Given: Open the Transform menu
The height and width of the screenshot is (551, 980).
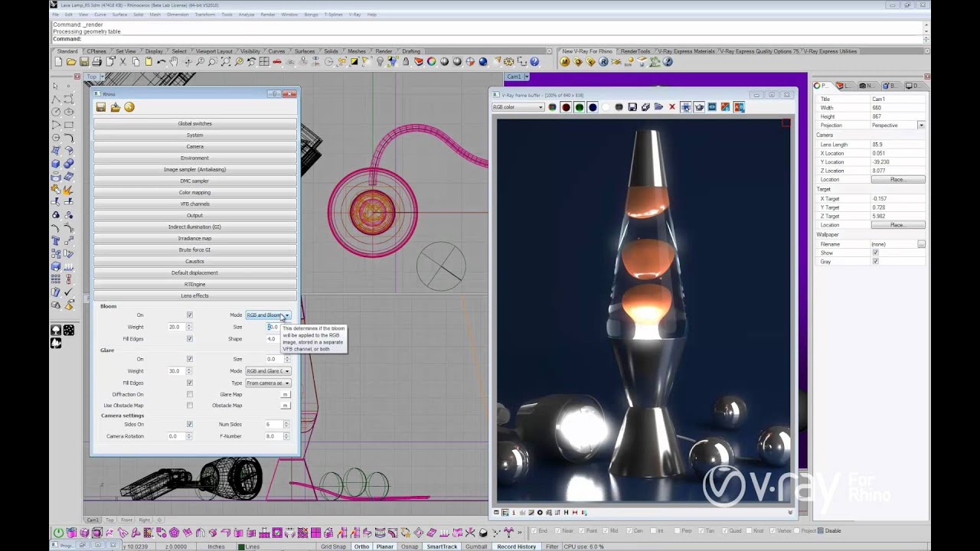Looking at the screenshot, I should pyautogui.click(x=204, y=15).
